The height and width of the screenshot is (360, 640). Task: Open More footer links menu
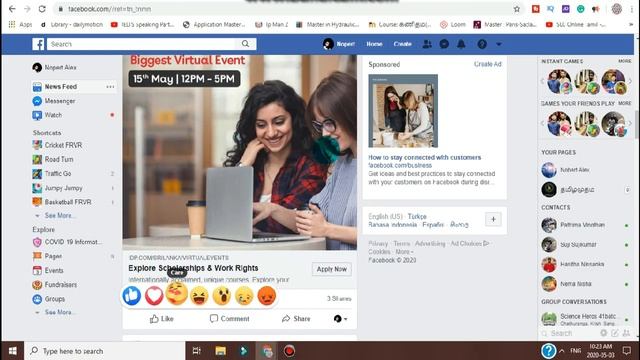pos(403,252)
